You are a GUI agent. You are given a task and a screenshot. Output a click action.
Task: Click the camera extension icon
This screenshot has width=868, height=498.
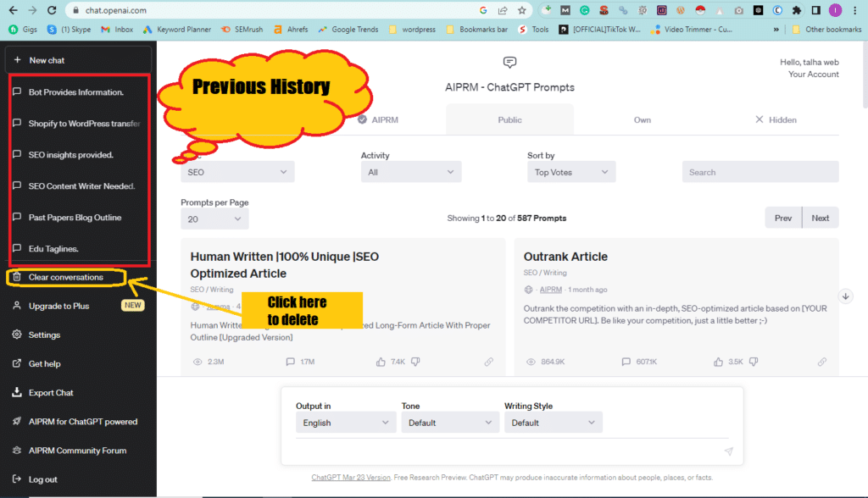pos(739,10)
